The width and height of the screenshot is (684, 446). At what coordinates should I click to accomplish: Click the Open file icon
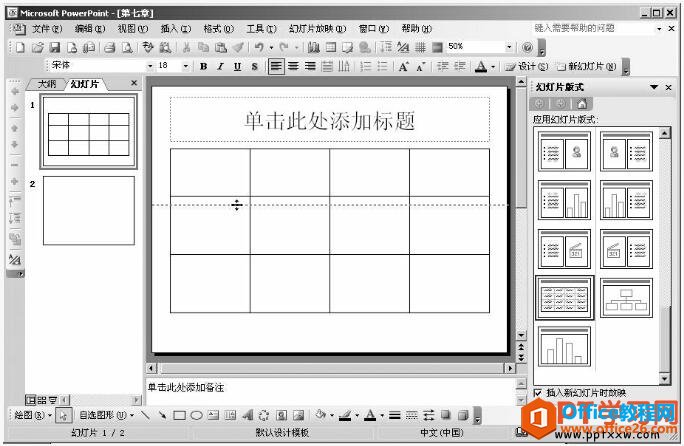click(x=38, y=48)
